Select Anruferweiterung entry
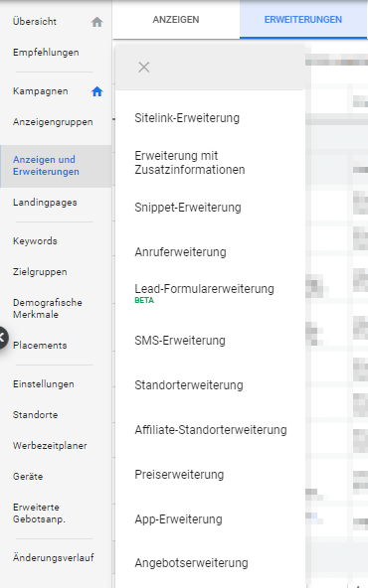Screen dimensions: 368x588 (x=180, y=252)
